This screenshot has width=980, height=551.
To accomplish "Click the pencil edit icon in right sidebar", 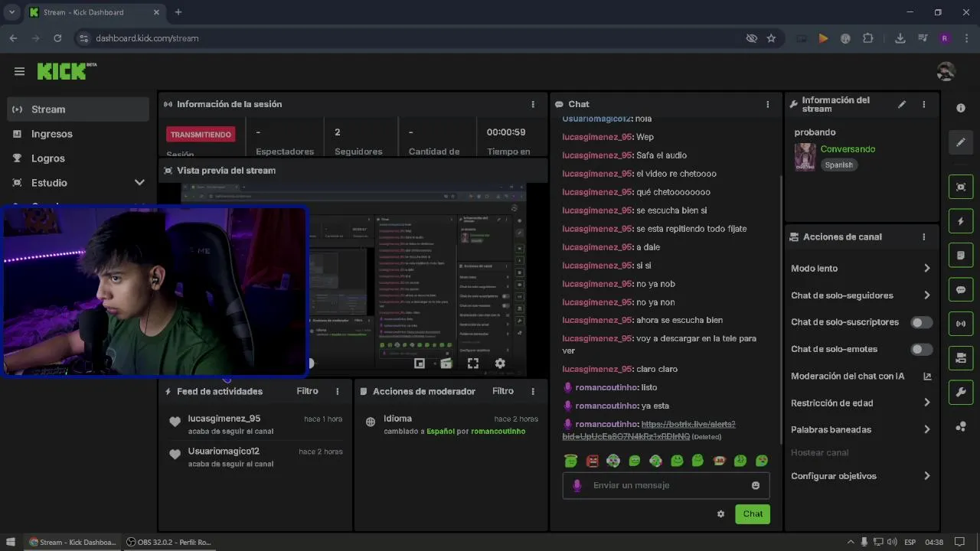I will [961, 142].
